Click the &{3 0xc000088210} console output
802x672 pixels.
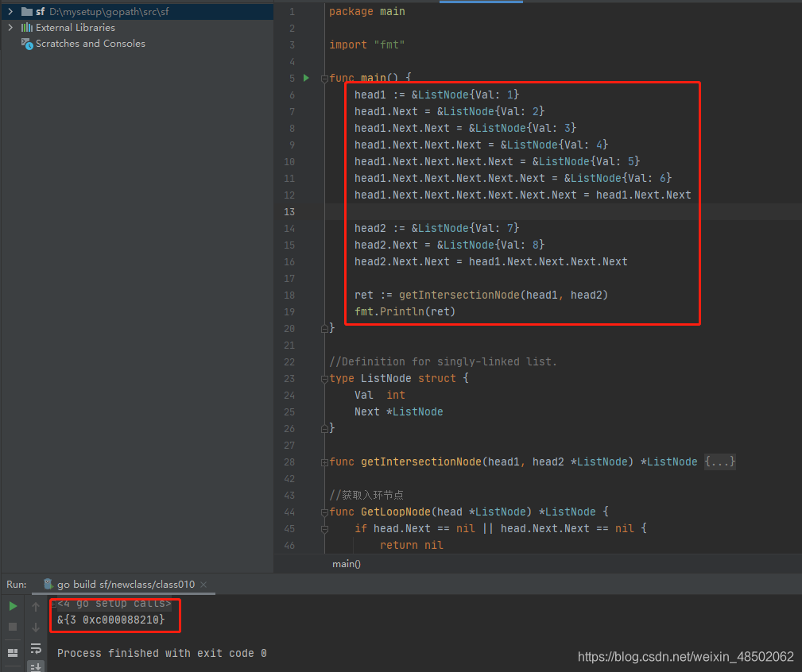111,620
